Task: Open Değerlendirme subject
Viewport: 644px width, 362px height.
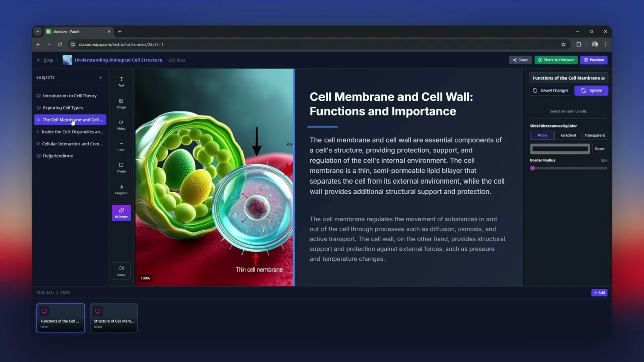Action: click(70, 156)
